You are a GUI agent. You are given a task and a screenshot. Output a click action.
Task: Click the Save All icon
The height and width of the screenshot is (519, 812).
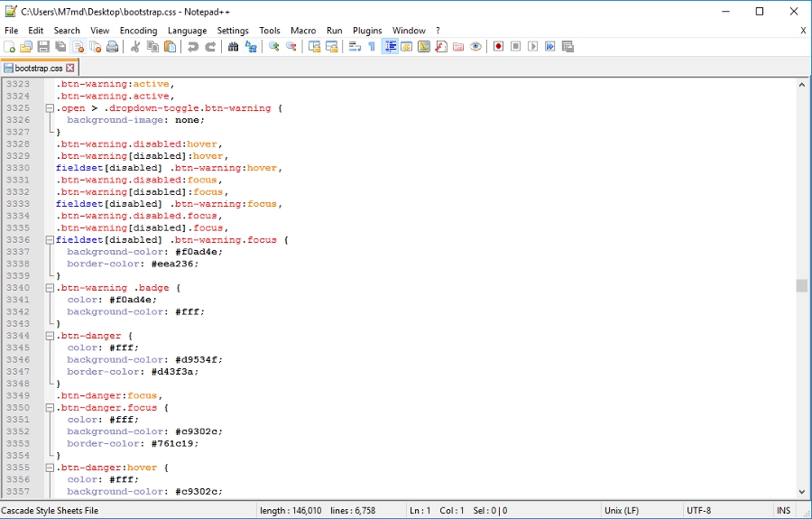click(x=60, y=47)
